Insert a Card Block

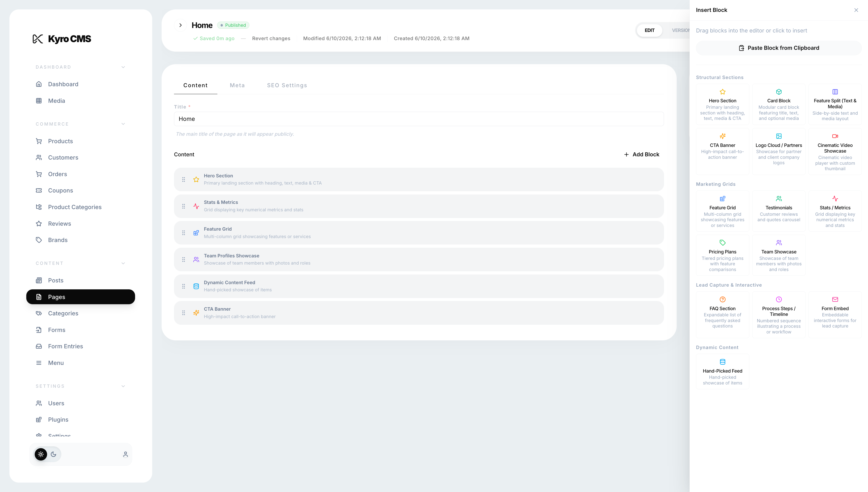[x=779, y=104]
